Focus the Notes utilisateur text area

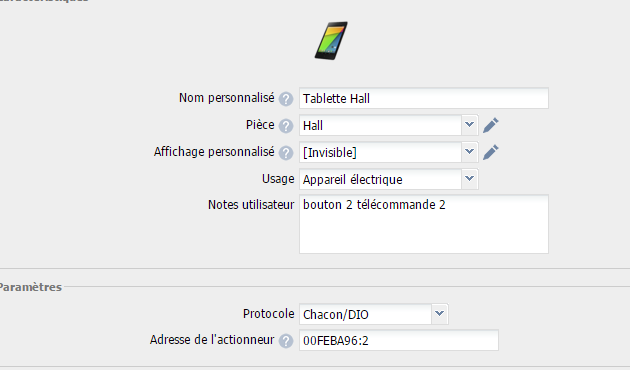tap(424, 224)
